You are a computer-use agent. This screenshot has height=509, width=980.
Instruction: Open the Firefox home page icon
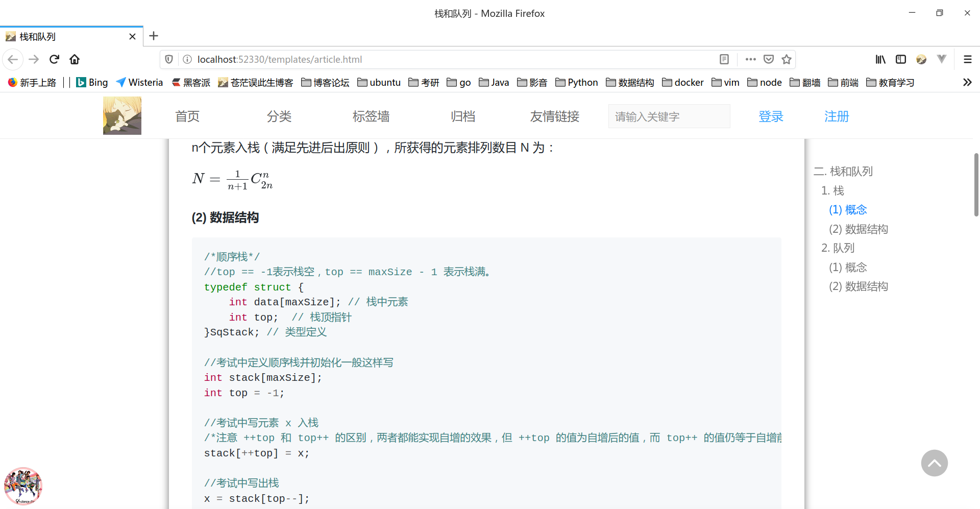coord(74,59)
